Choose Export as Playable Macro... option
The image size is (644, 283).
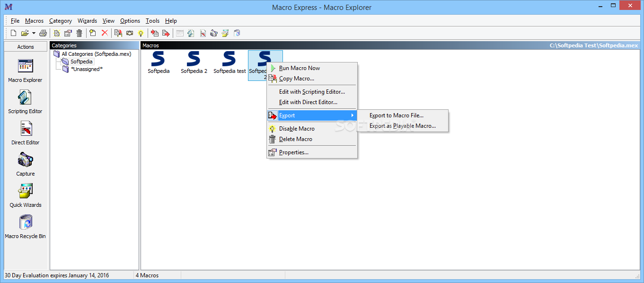click(x=403, y=126)
